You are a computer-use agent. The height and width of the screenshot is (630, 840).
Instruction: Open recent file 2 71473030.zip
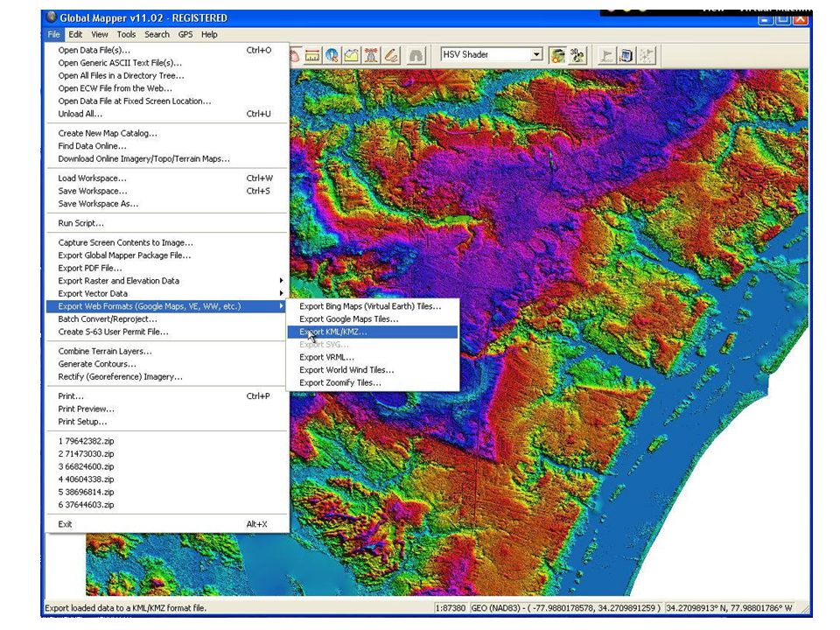pos(166,454)
